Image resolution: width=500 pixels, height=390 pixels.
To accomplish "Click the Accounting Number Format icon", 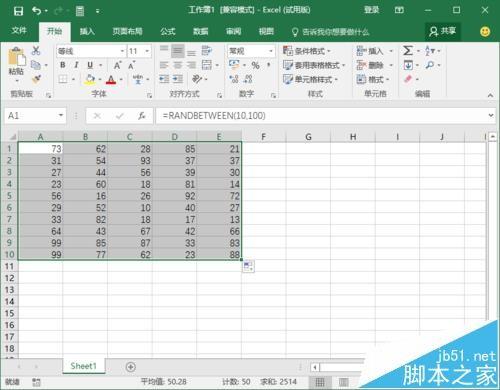I will 234,65.
